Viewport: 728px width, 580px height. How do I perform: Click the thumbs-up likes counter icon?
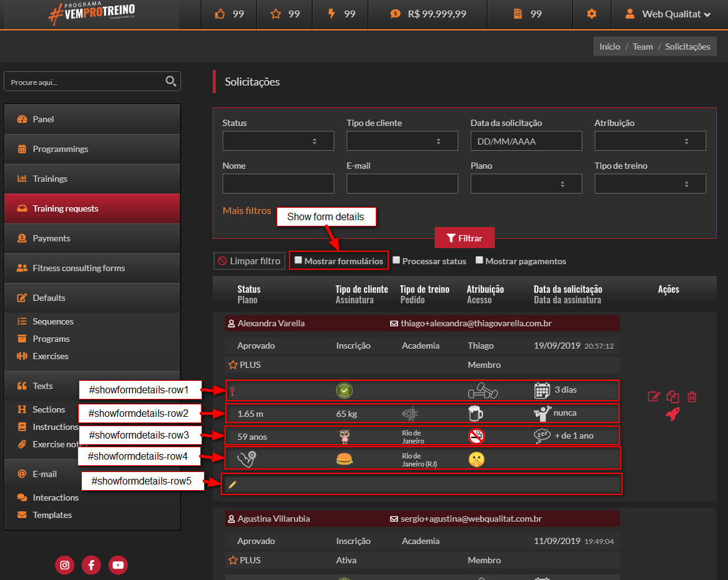tap(220, 14)
